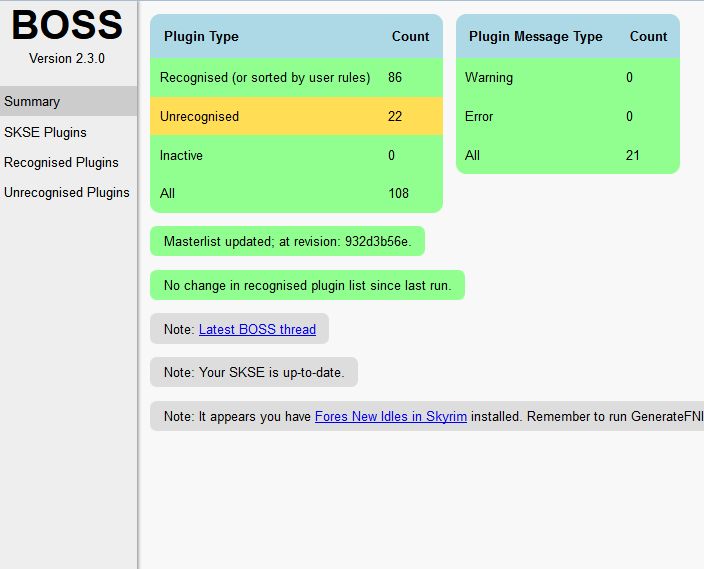704x569 pixels.
Task: Click the Your SKSE is up-to-date note
Action: [x=254, y=372]
